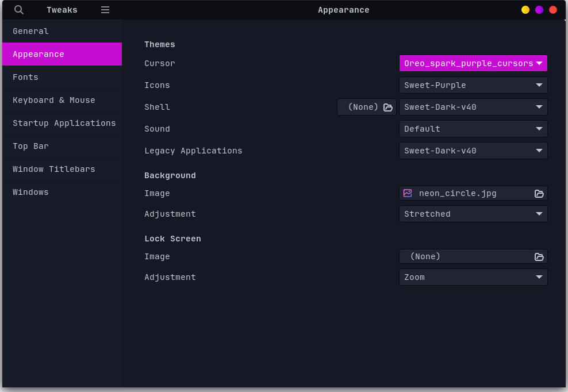Open the Lock Screen Adjustment Zoom dropdown

473,277
